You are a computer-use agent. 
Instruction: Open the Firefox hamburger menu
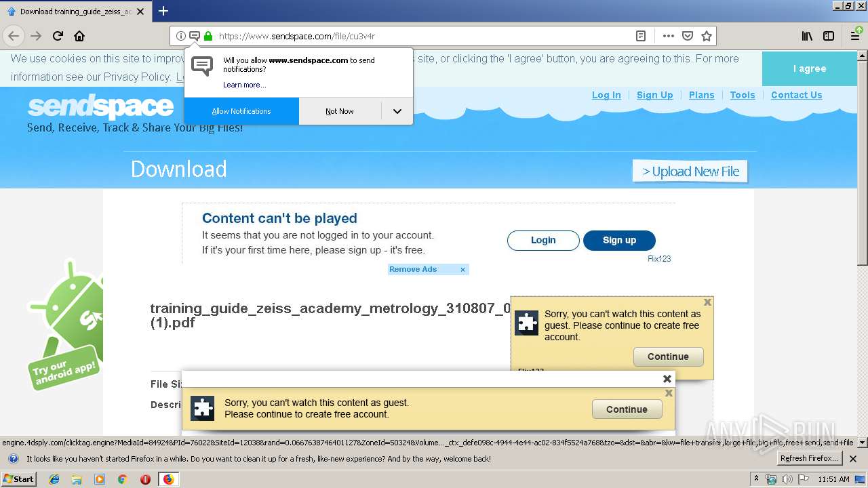click(855, 36)
